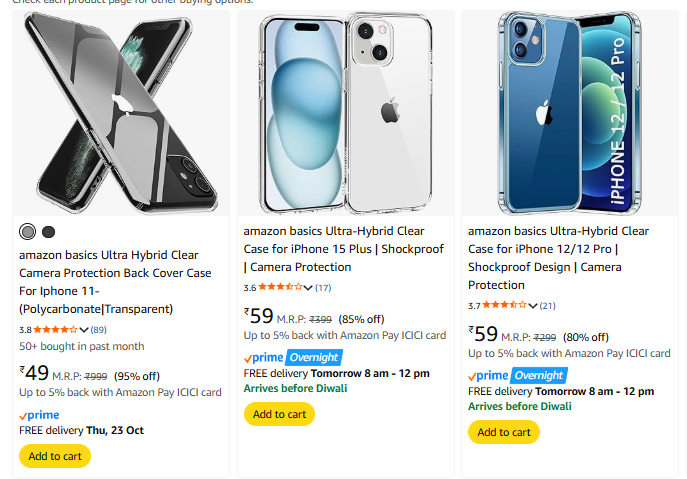View the 21 reviews for iPhone 12 case
The image size is (687, 479).
(x=548, y=306)
